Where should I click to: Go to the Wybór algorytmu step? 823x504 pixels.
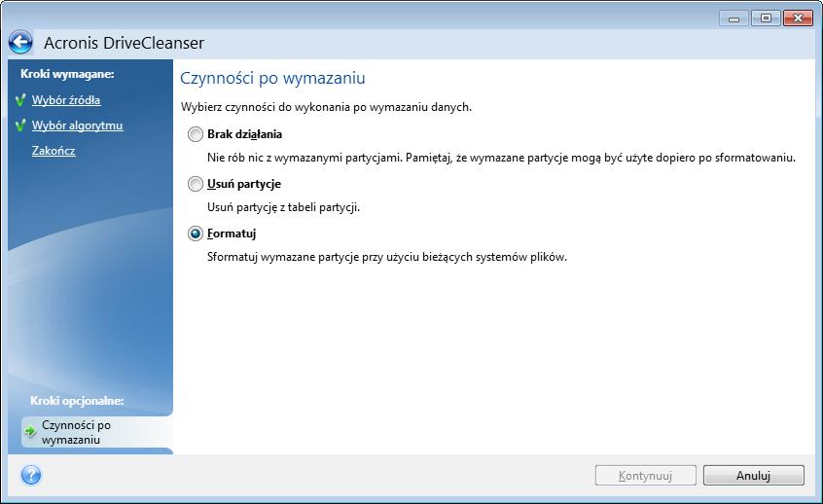click(x=77, y=126)
